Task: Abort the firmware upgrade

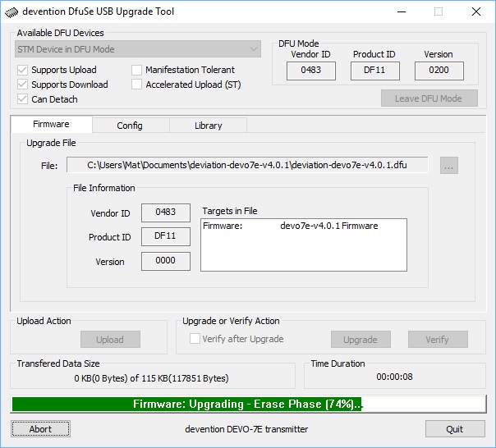Action: 40,429
